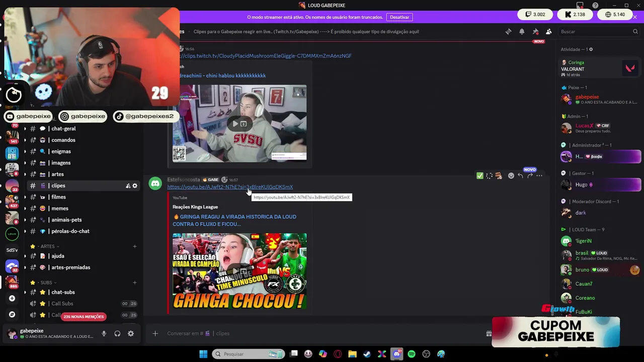Screen dimensions: 644x362
Task: Open File Explorer from the taskbar
Action: [x=352, y=354]
